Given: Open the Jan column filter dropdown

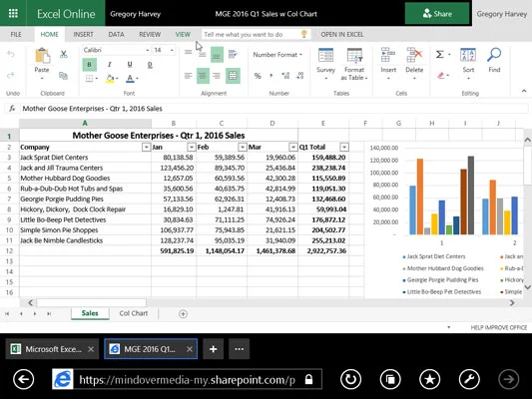Looking at the screenshot, I should [192, 147].
